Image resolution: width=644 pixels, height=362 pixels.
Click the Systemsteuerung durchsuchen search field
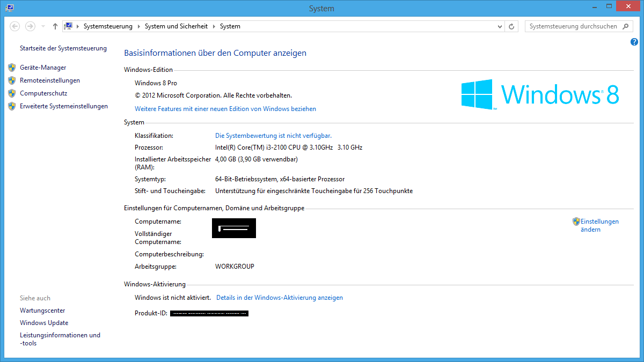point(573,26)
